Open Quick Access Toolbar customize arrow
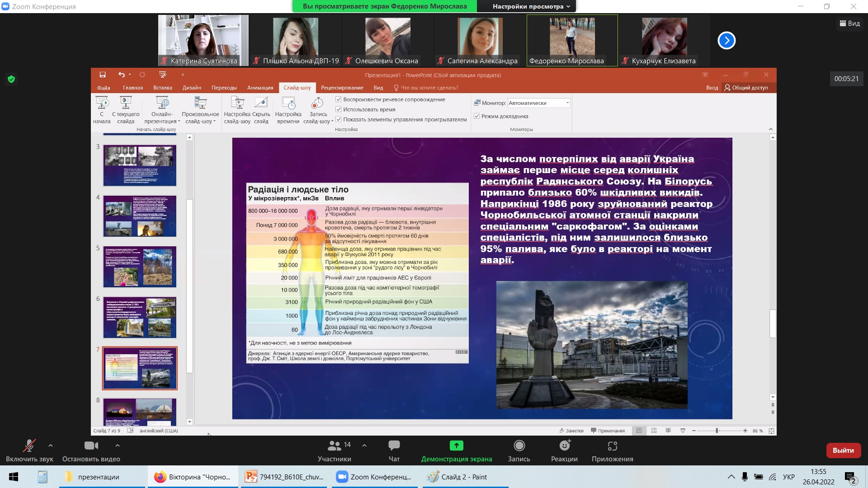This screenshot has width=868, height=488. (x=183, y=75)
